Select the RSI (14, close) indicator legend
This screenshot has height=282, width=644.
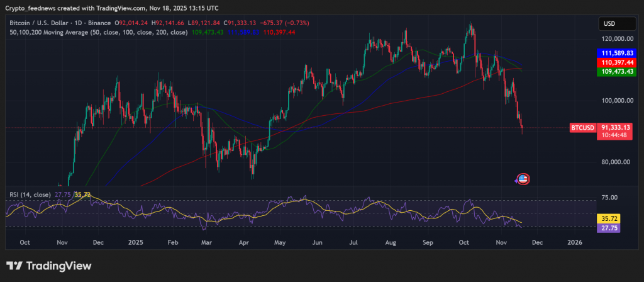coord(29,195)
